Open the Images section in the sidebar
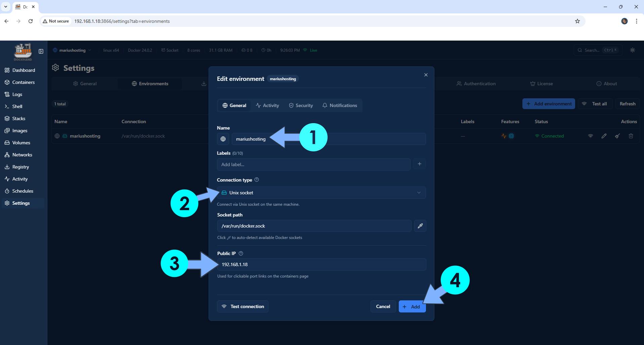 pos(20,131)
